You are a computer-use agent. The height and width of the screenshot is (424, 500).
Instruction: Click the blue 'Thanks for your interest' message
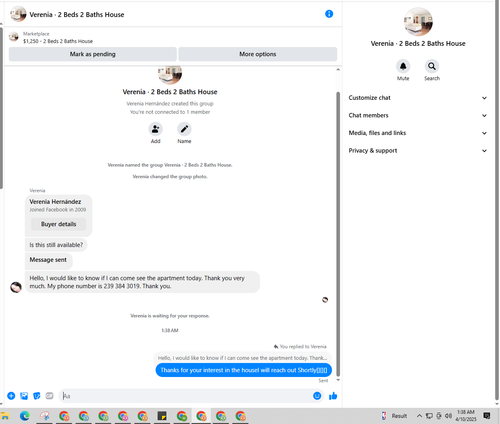pyautogui.click(x=244, y=370)
